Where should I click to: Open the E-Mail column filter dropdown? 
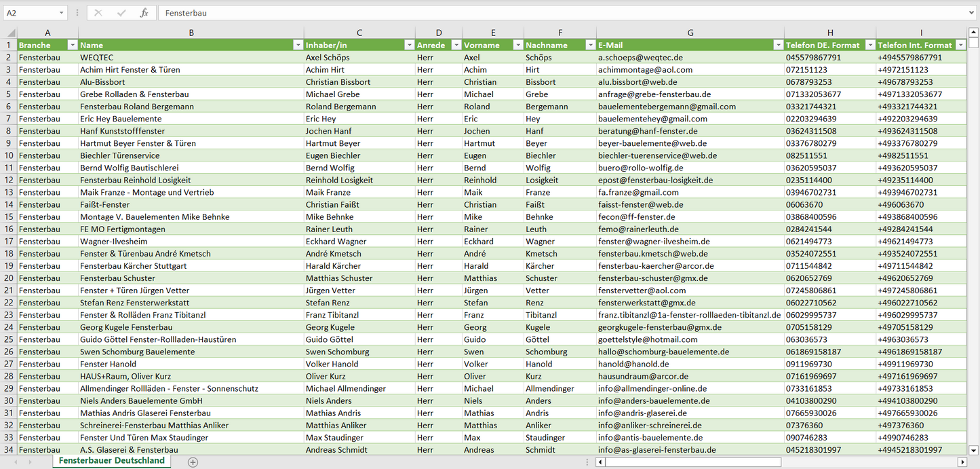777,45
